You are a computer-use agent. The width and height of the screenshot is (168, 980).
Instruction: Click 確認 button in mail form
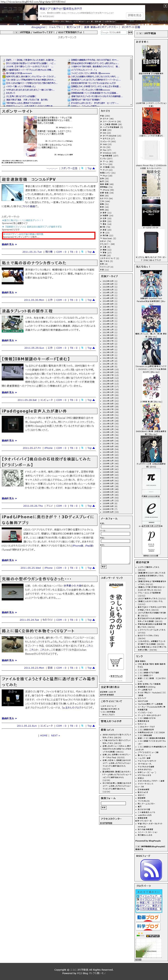point(103,567)
